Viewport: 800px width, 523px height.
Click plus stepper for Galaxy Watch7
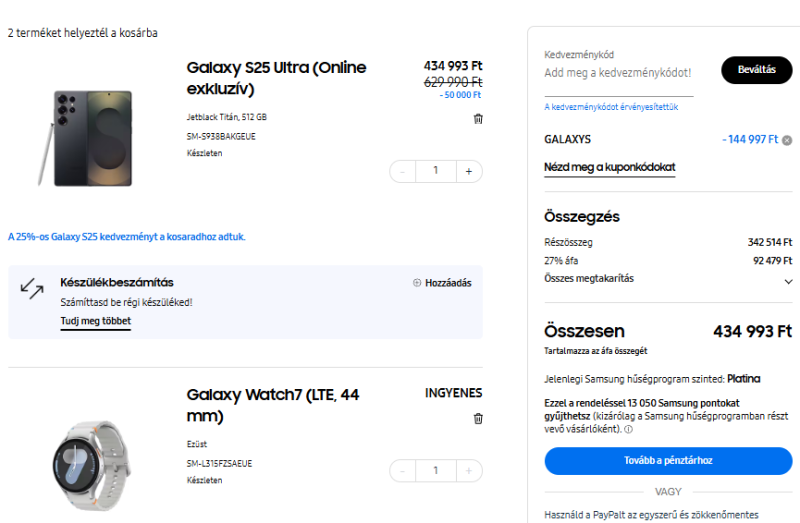point(469,470)
